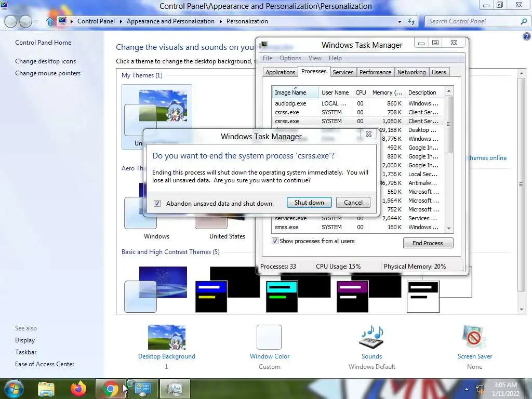532x399 pixels.
Task: Expand the Appearance and Personalization breadcrumb arrow
Action: (220, 21)
